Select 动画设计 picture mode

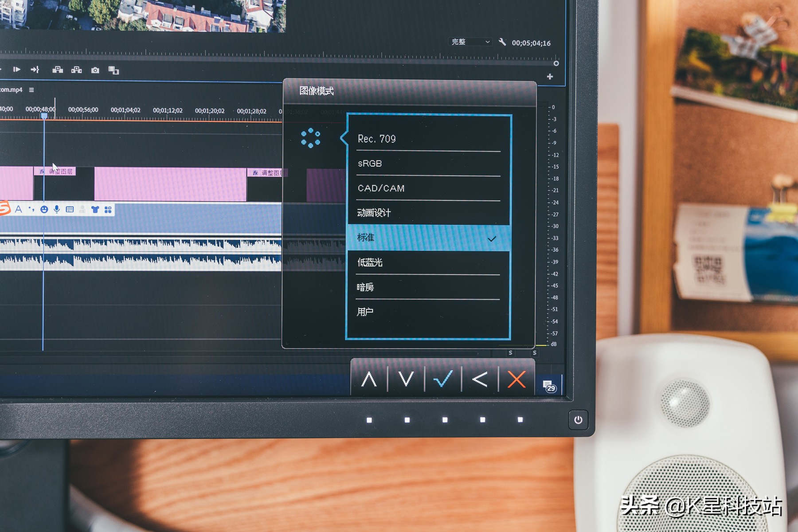point(428,213)
